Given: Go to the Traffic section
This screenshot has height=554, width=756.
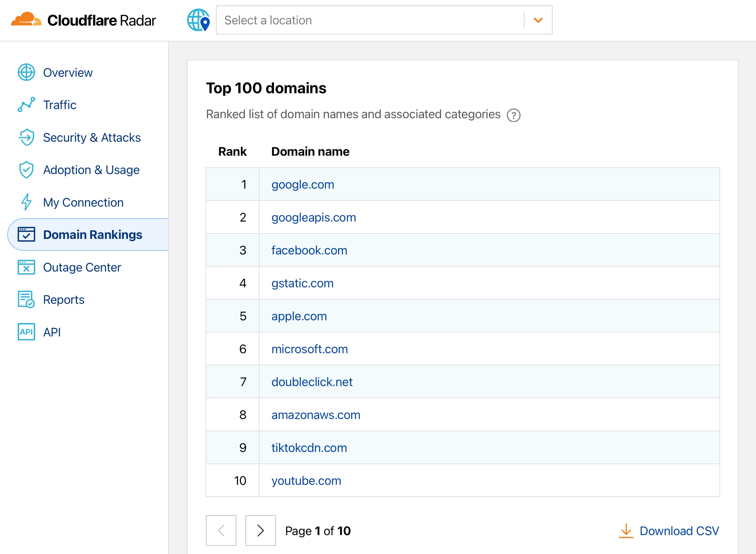Looking at the screenshot, I should tap(60, 105).
